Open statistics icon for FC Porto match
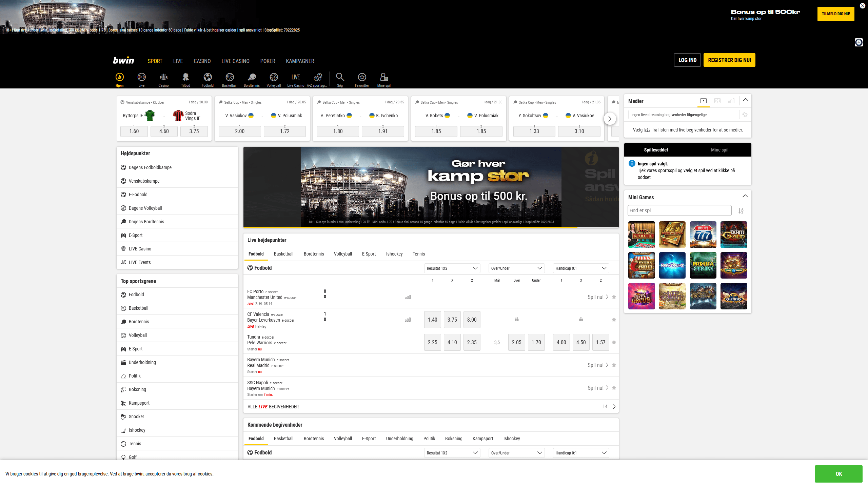The width and height of the screenshot is (868, 488). coord(408,297)
